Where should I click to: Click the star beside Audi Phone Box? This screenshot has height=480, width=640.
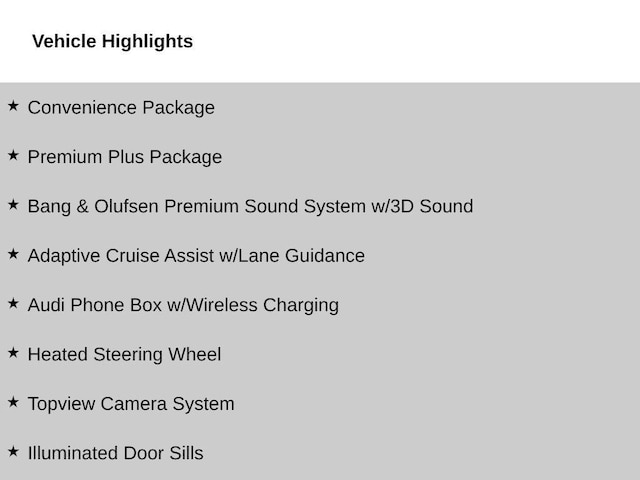tap(13, 303)
